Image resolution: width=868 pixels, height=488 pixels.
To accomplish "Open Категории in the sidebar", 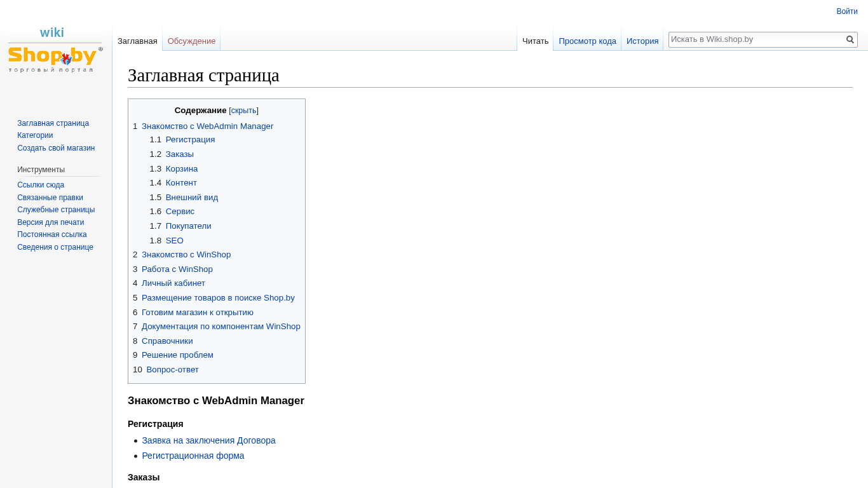I will click(x=35, y=135).
